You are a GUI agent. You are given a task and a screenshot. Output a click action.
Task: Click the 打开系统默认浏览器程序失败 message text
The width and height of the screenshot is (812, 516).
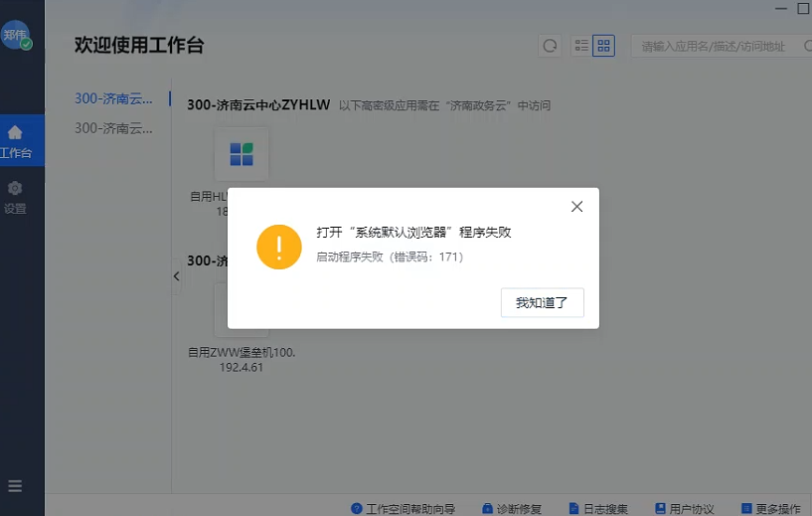coord(413,232)
